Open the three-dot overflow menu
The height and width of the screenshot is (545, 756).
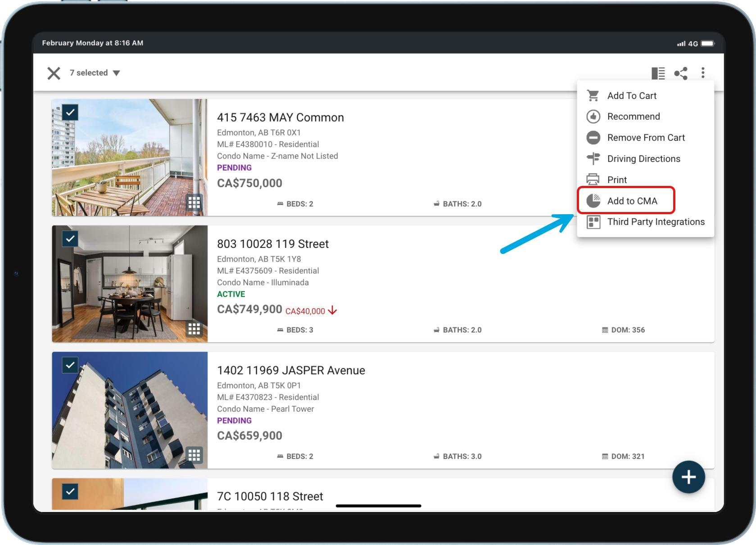[x=703, y=73]
